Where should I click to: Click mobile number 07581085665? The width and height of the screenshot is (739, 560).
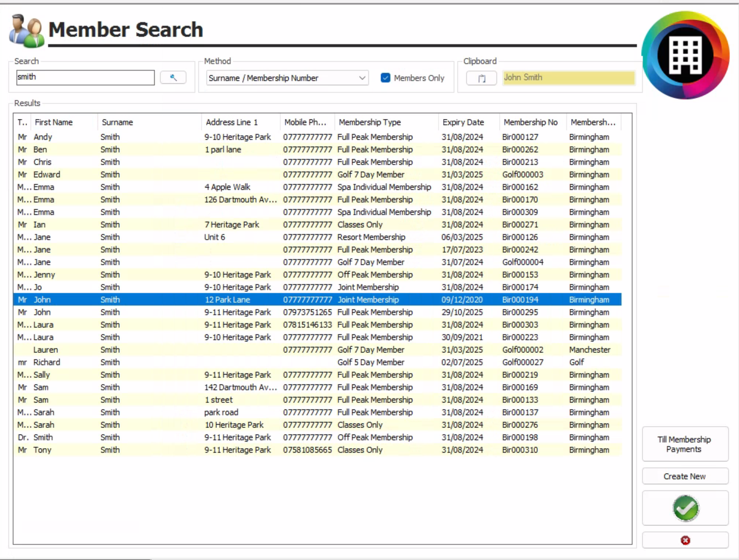coord(307,450)
